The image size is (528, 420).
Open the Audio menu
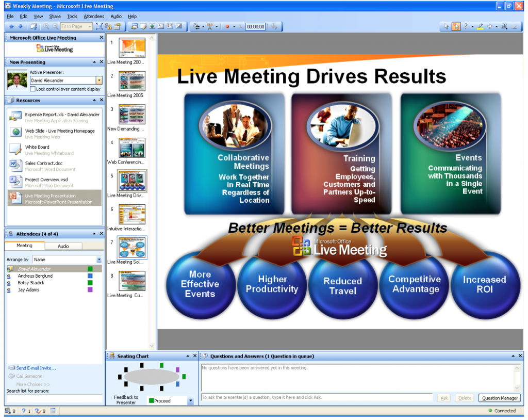coord(116,16)
